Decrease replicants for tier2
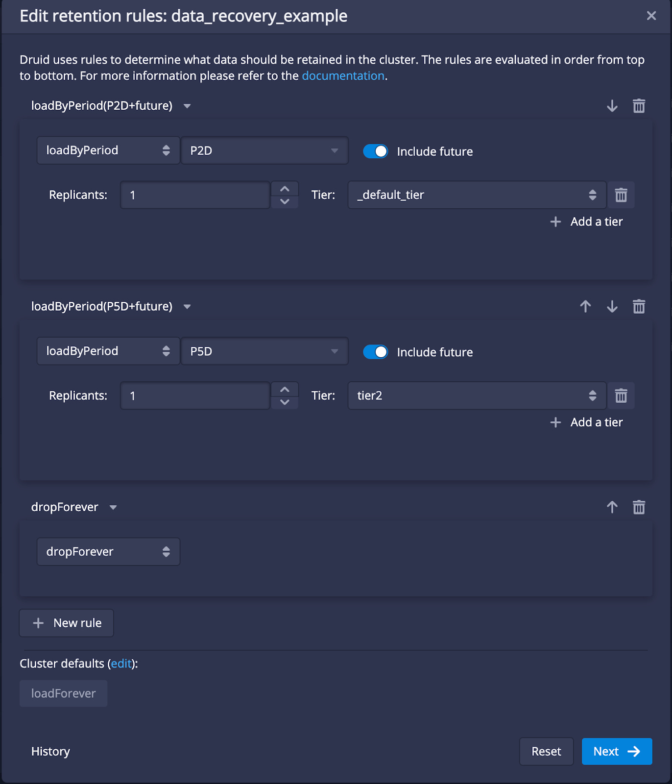672x784 pixels. pos(285,402)
